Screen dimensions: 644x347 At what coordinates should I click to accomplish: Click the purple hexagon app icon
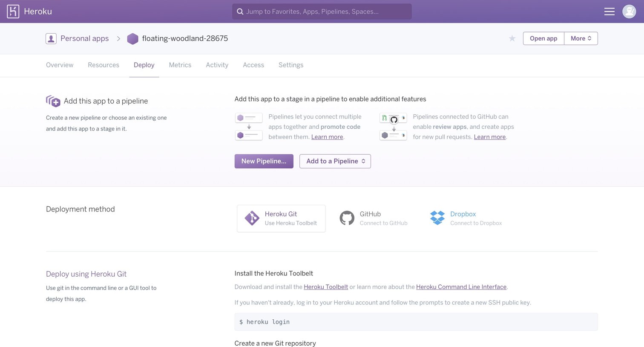[133, 39]
